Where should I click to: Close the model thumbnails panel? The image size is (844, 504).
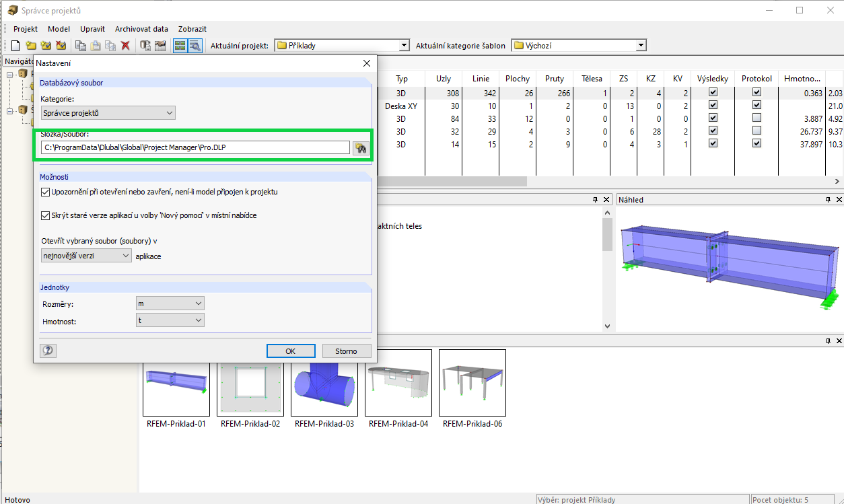838,341
